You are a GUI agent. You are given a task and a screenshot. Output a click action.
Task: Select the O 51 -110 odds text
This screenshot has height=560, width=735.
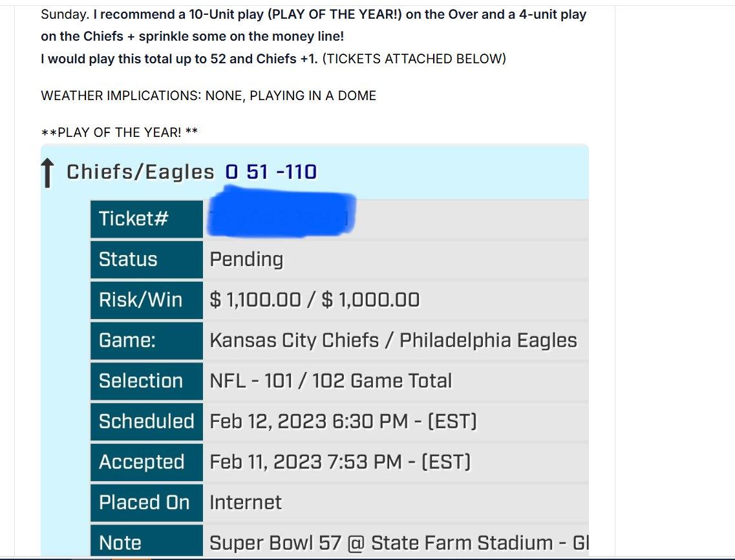[x=271, y=172]
